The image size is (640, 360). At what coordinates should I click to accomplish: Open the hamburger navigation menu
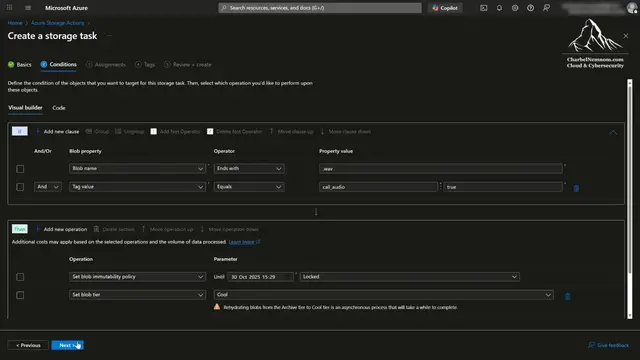pyautogui.click(x=28, y=8)
